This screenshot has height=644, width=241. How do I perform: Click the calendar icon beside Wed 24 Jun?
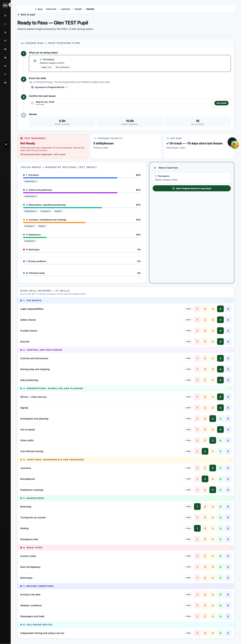[x=32, y=103]
